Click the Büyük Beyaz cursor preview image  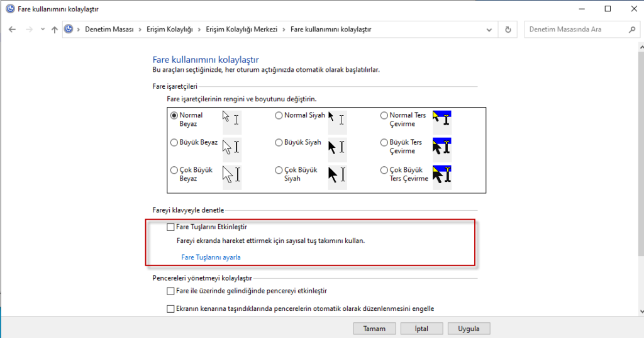click(x=231, y=147)
